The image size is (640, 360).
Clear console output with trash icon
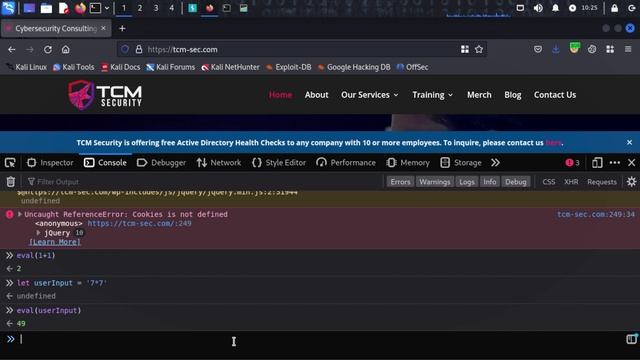point(11,182)
